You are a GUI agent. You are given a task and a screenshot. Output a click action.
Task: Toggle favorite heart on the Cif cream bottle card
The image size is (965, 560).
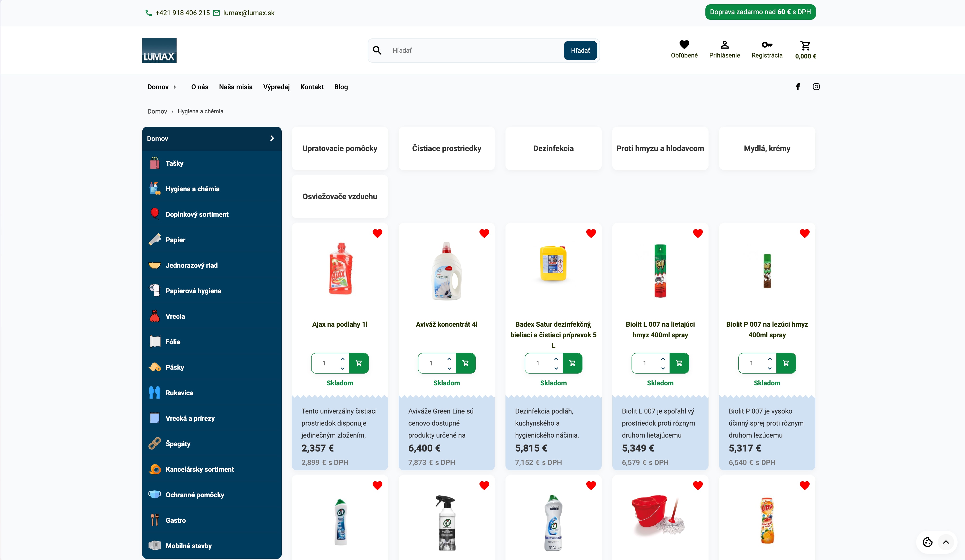[377, 485]
